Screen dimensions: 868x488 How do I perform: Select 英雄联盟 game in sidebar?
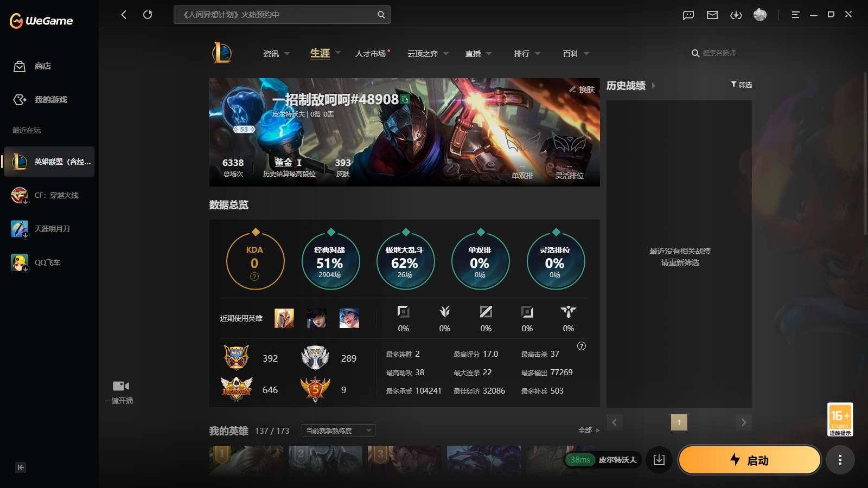point(49,162)
